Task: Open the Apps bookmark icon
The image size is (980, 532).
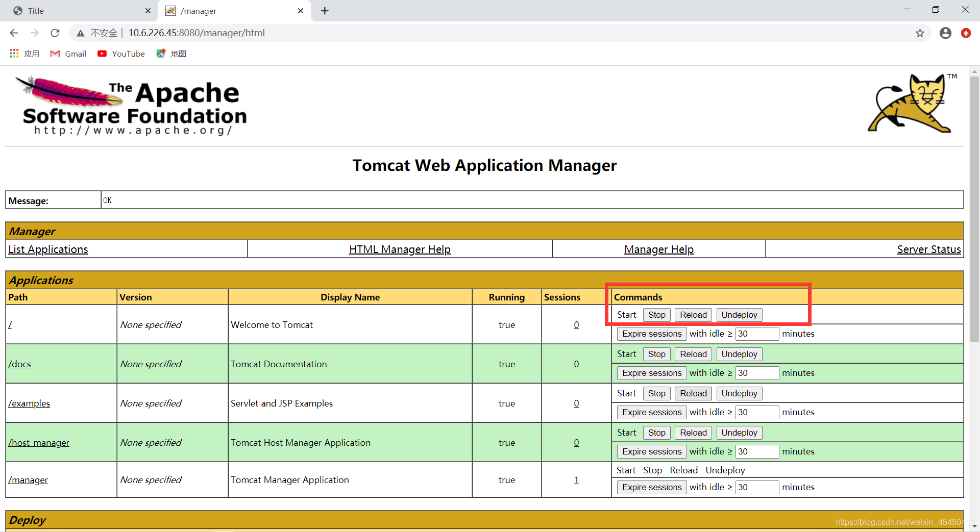Action: 14,54
